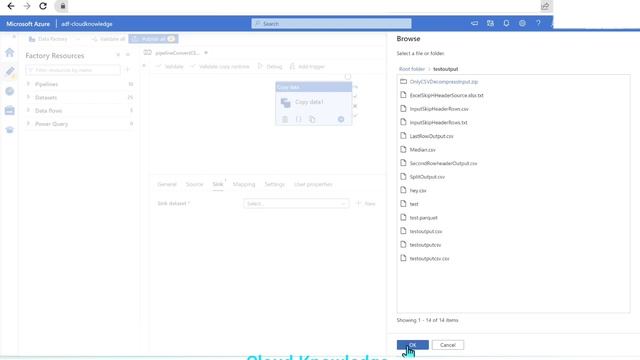Open the Azure settings gear
The height and width of the screenshot is (360, 640).
click(522, 24)
